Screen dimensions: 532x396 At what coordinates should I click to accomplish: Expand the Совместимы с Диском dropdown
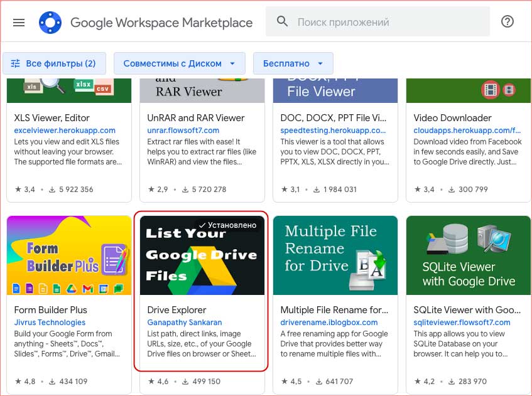[180, 63]
